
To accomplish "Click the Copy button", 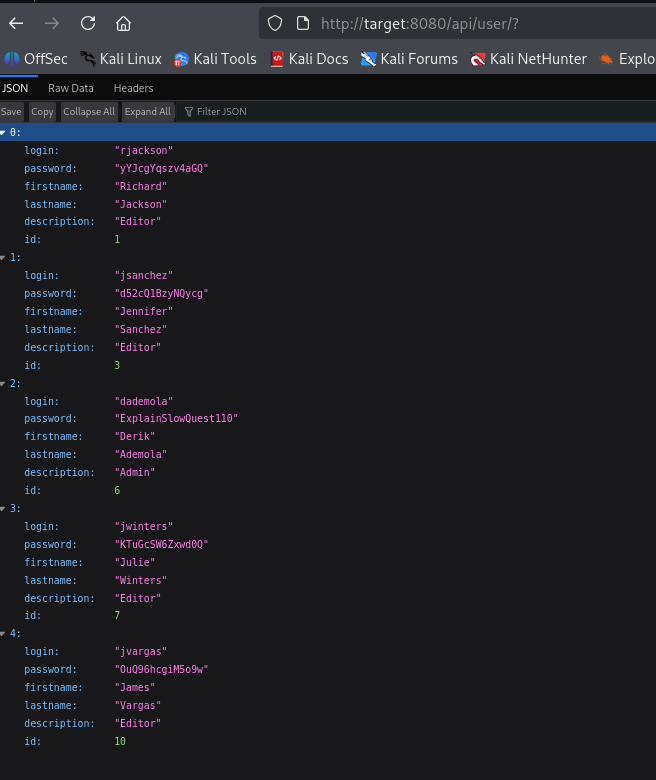I will (x=42, y=112).
